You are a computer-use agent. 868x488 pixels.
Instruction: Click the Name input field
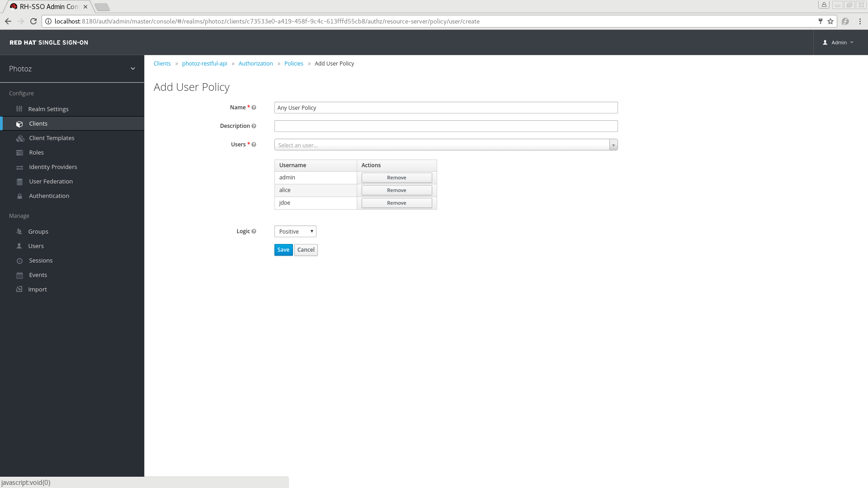[445, 107]
